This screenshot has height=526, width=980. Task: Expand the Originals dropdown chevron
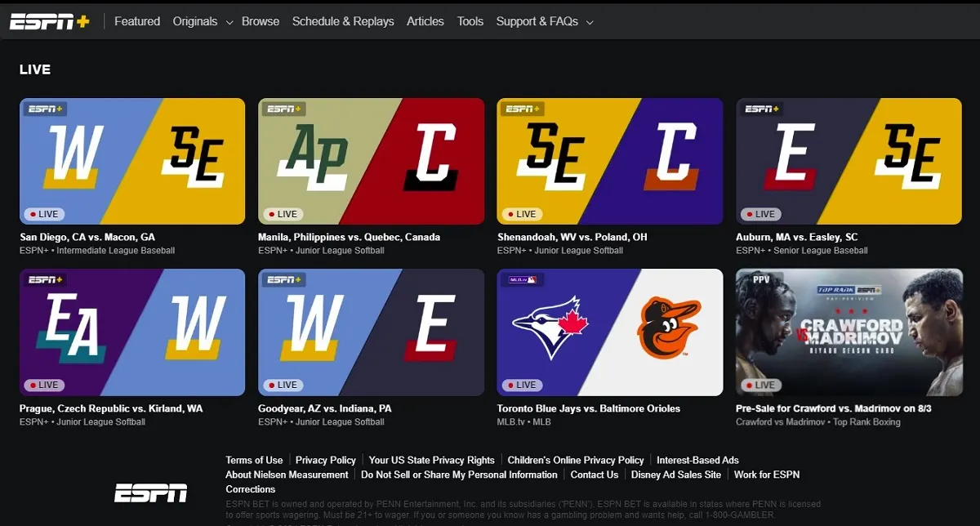(x=229, y=22)
